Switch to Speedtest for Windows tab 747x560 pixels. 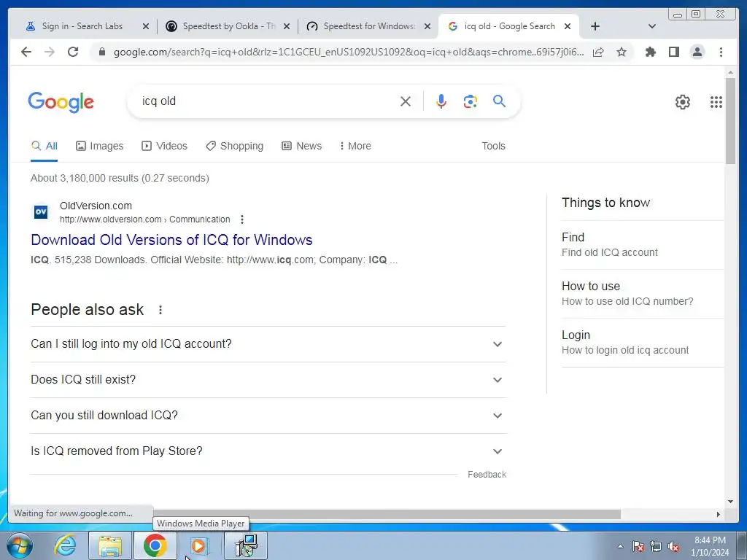coord(368,26)
